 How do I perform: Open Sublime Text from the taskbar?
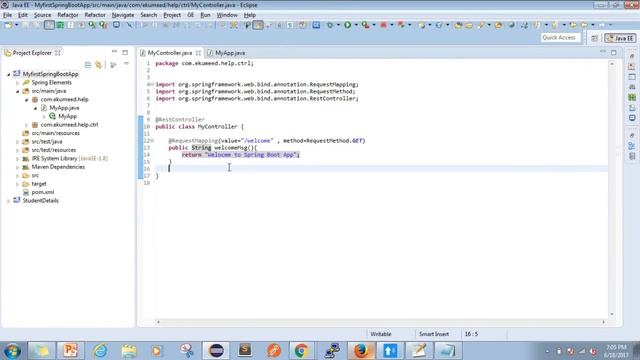(x=244, y=351)
